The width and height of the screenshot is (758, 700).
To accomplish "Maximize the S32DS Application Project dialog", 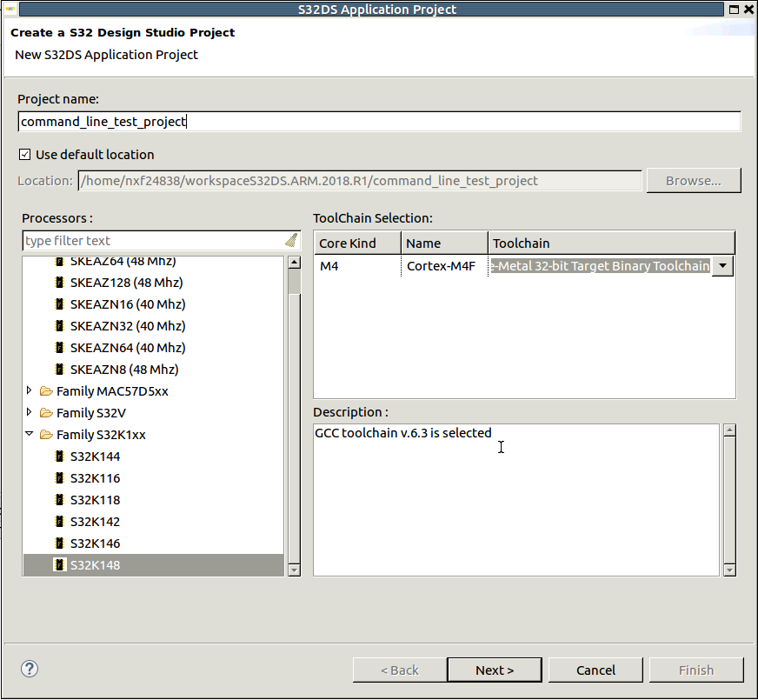I will coord(734,10).
